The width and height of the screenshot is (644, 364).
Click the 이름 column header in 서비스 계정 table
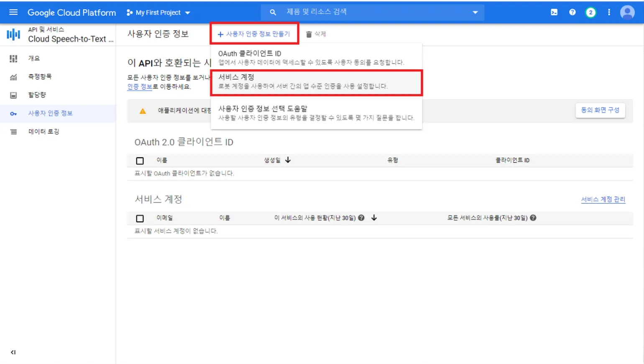(x=225, y=218)
